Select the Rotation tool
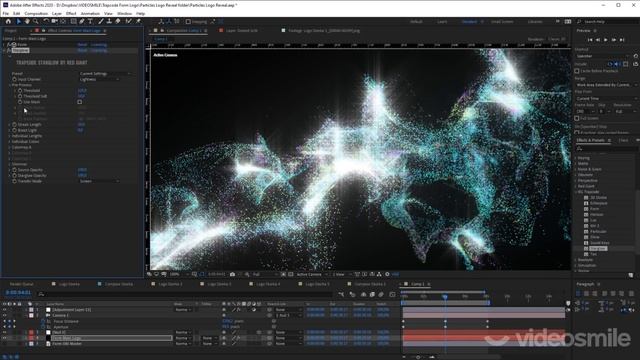 [46, 21]
